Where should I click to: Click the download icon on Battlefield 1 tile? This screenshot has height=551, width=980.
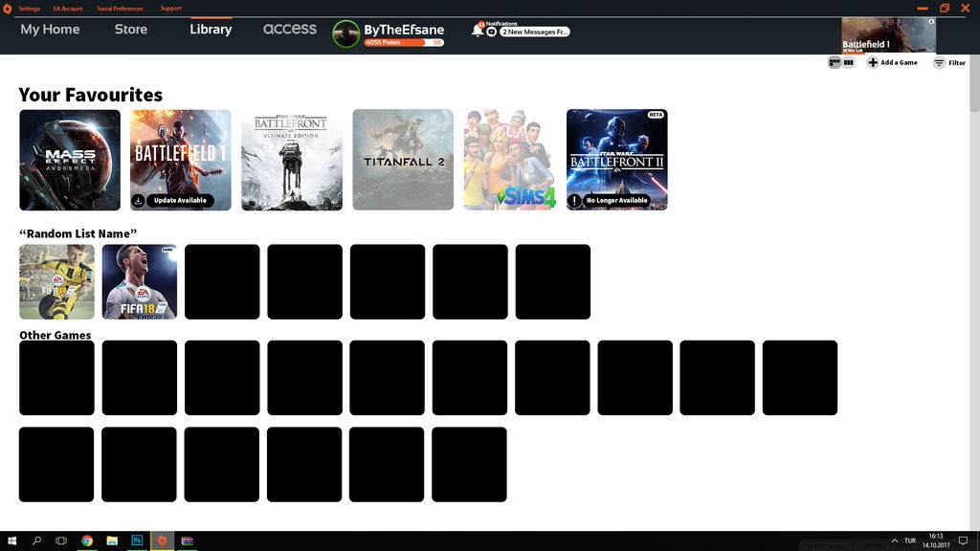point(138,201)
